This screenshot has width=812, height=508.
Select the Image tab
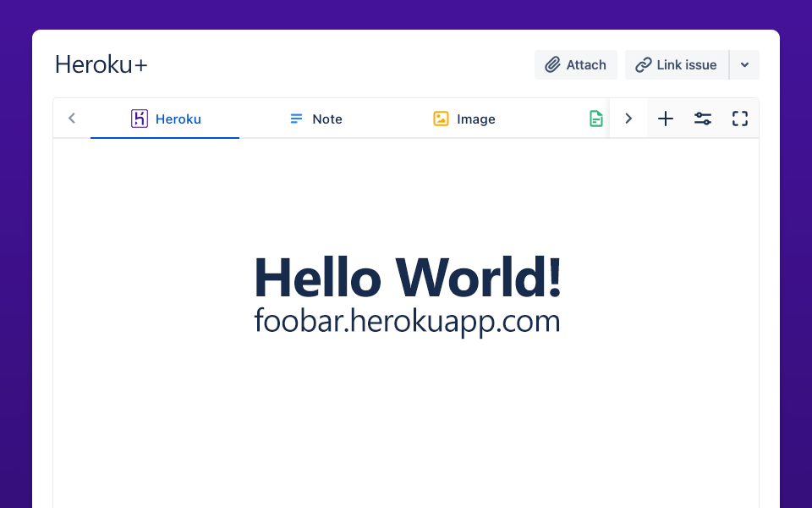click(464, 119)
